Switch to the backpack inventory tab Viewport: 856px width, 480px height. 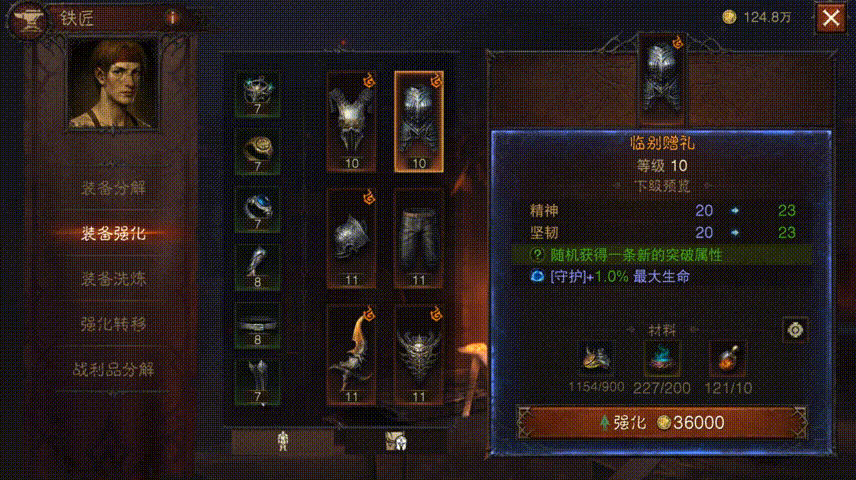point(396,441)
